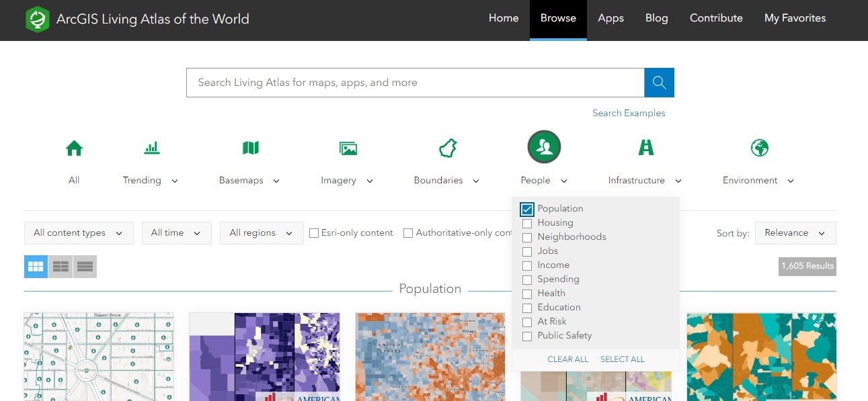
Task: Select the Boundaries outline icon
Action: [x=448, y=148]
